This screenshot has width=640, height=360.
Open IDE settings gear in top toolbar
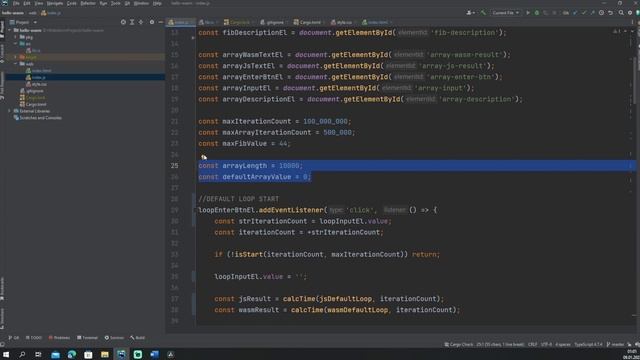pos(630,13)
